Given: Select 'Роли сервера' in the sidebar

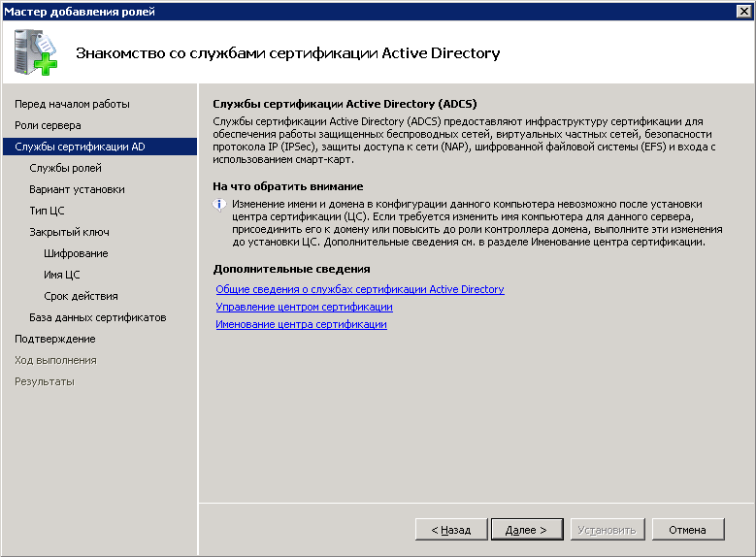Looking at the screenshot, I should coord(48,125).
